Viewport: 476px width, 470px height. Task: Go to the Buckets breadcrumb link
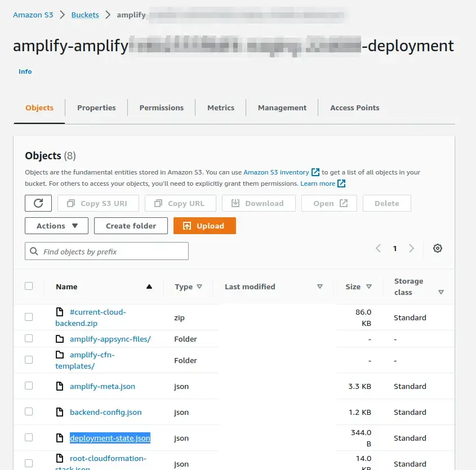[x=85, y=15]
